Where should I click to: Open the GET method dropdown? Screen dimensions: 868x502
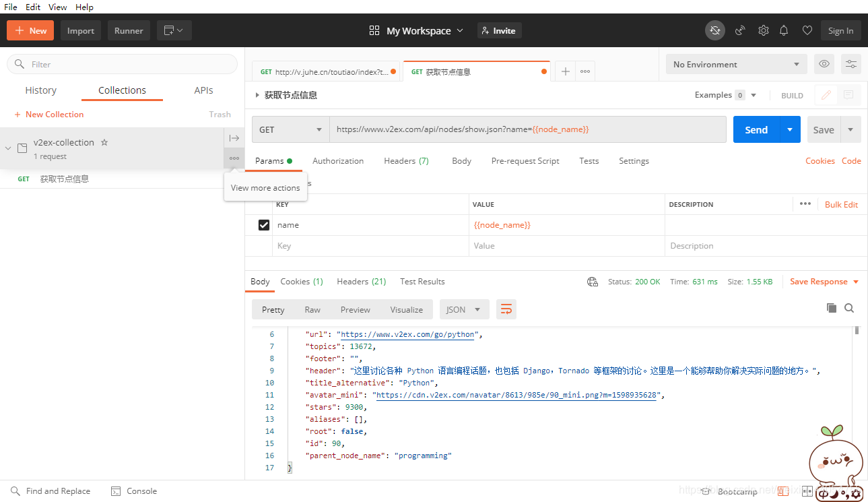[x=291, y=129]
